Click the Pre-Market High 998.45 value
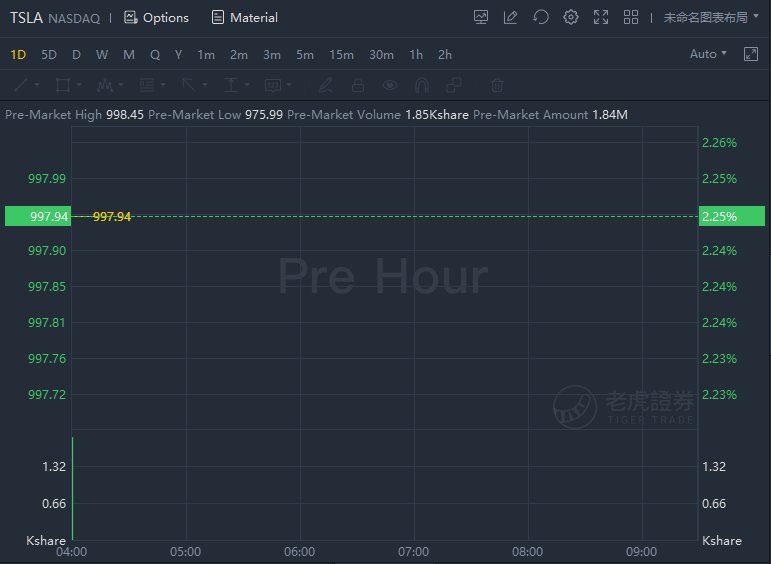 (x=125, y=115)
